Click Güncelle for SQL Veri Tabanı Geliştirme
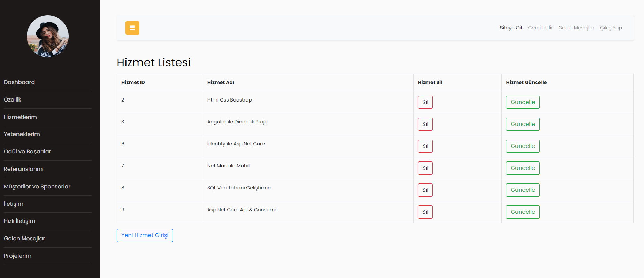Screen dimensions: 644x278 (x=523, y=190)
